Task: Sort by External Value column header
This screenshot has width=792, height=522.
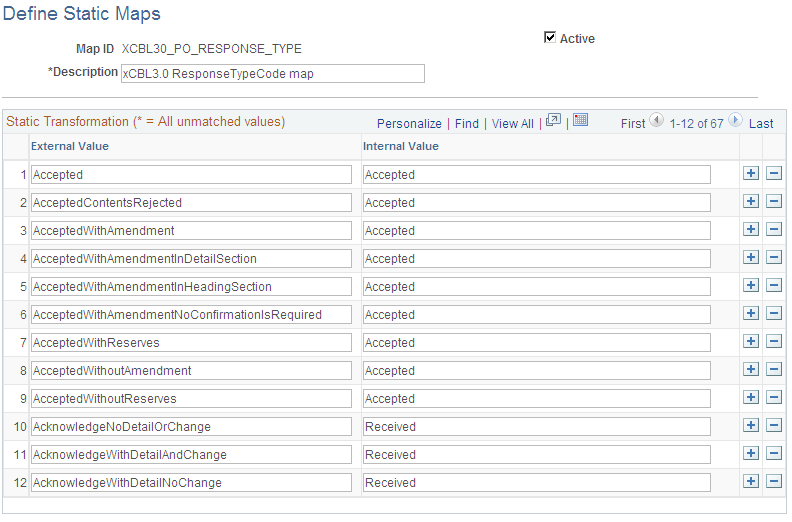Action: 70,147
